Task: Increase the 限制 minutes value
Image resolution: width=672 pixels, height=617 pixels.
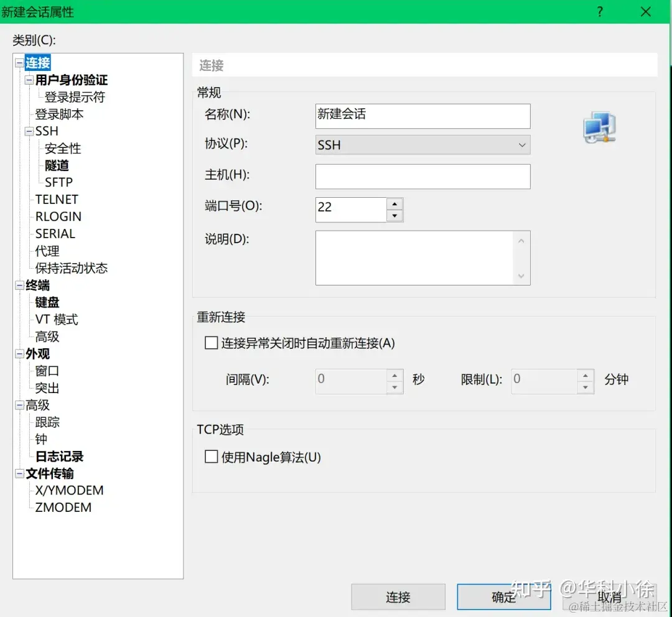Action: pos(585,376)
